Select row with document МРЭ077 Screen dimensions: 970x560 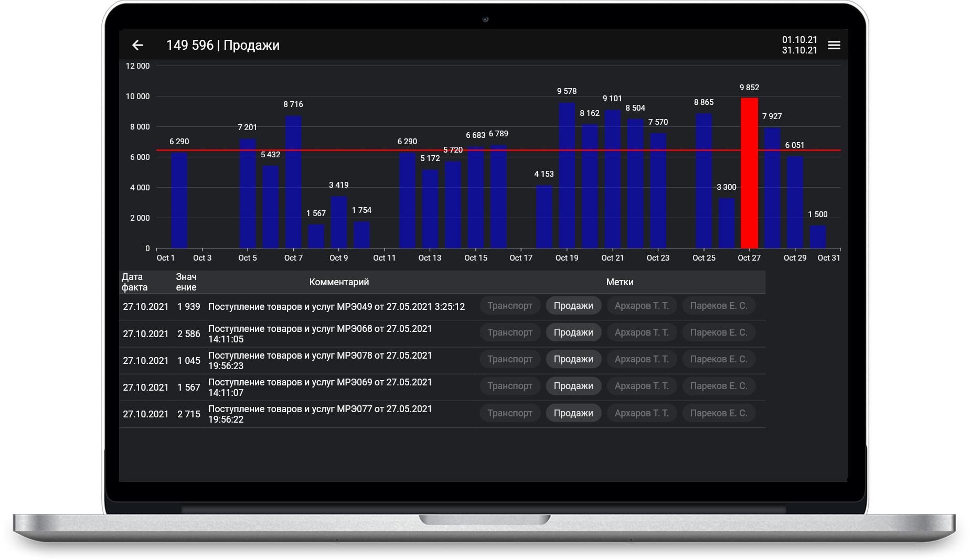tap(442, 414)
